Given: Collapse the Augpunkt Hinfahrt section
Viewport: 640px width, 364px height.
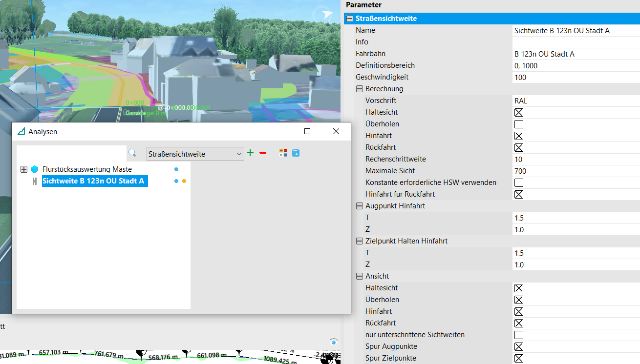Looking at the screenshot, I should [360, 206].
